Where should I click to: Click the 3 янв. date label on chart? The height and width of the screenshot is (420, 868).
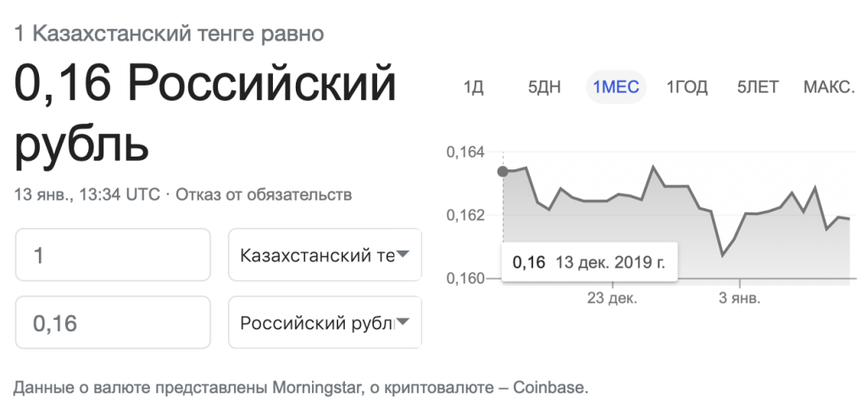(x=739, y=299)
